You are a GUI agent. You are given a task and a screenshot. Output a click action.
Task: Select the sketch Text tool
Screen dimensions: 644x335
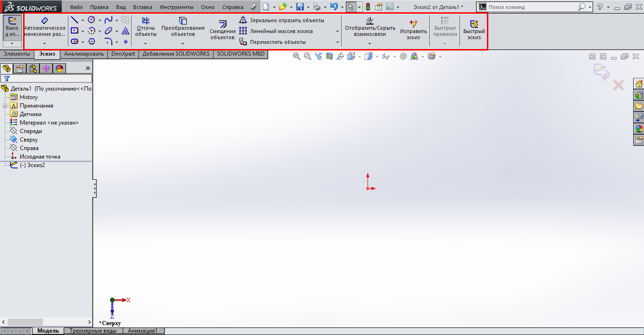tap(125, 31)
